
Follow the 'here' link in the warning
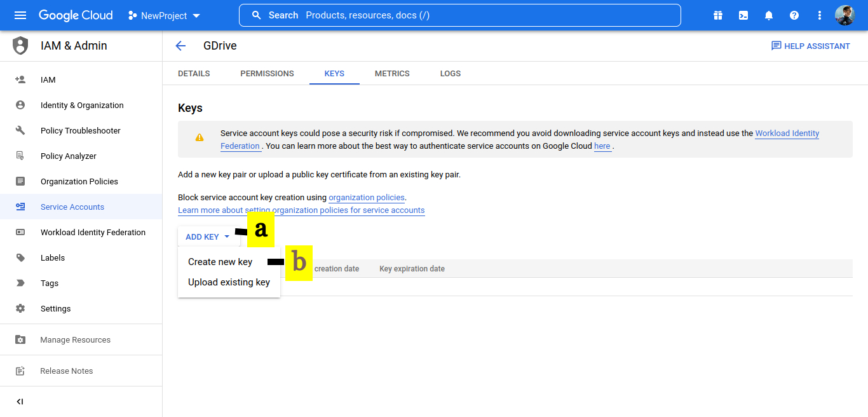602,146
